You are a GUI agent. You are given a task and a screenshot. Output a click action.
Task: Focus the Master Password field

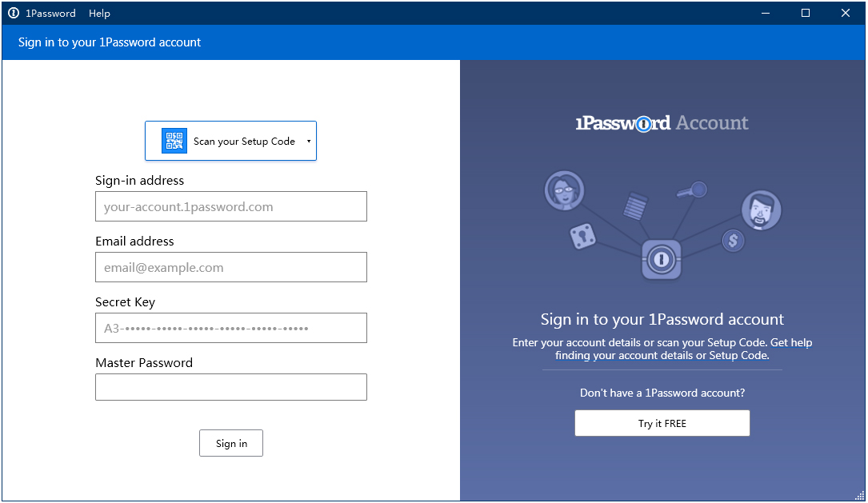coord(231,387)
